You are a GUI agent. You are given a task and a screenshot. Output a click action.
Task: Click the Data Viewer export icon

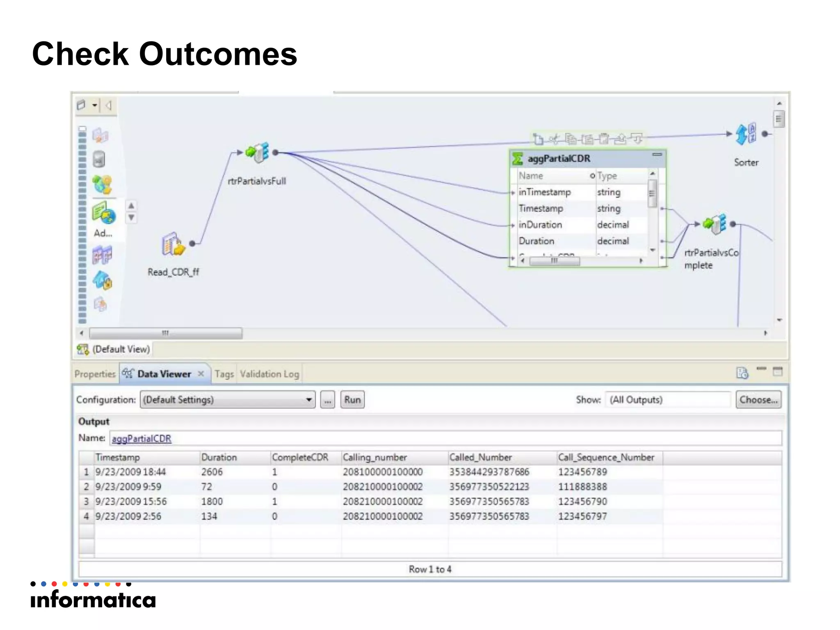tap(742, 373)
